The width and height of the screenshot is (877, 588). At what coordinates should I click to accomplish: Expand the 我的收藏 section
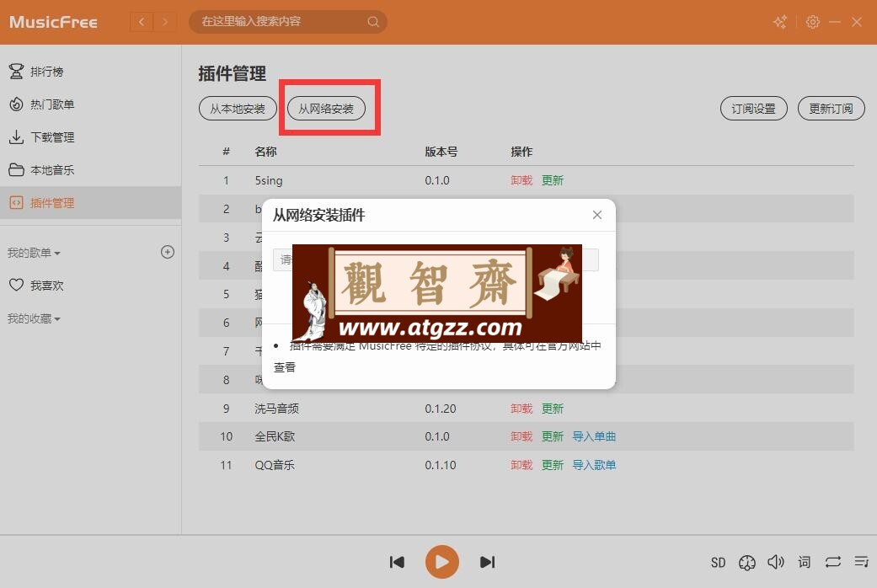coord(34,318)
